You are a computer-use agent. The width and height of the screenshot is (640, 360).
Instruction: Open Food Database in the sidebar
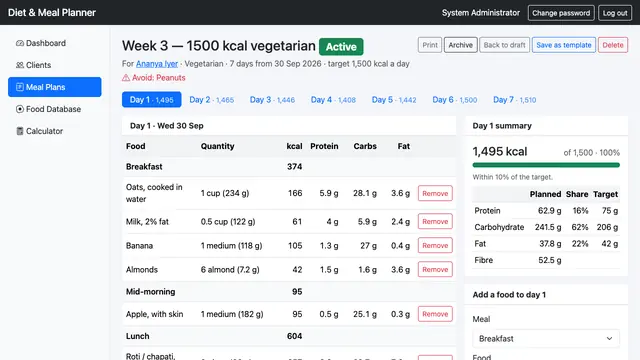coord(55,109)
